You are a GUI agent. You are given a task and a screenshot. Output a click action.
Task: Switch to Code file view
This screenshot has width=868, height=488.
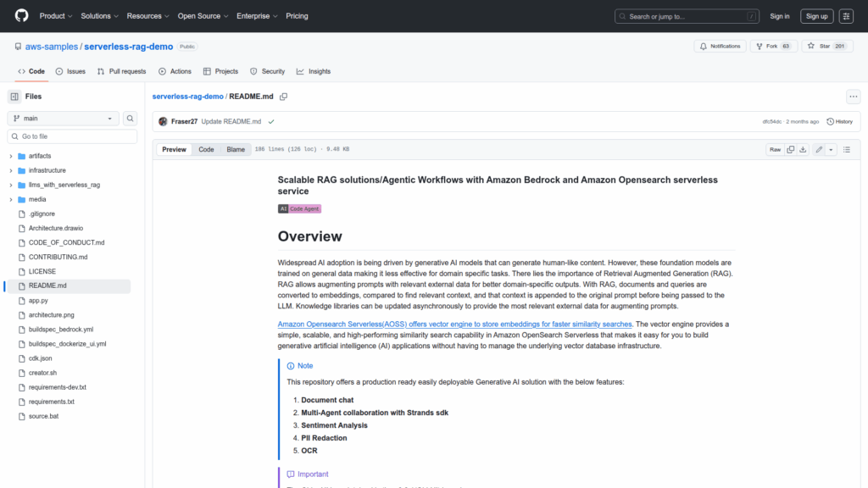[x=206, y=149]
